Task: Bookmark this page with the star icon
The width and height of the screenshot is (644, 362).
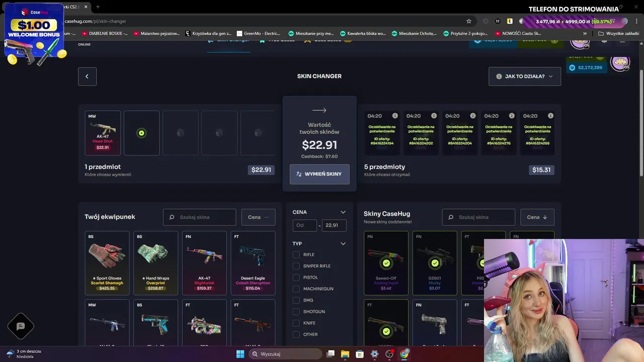Action: pos(469,21)
